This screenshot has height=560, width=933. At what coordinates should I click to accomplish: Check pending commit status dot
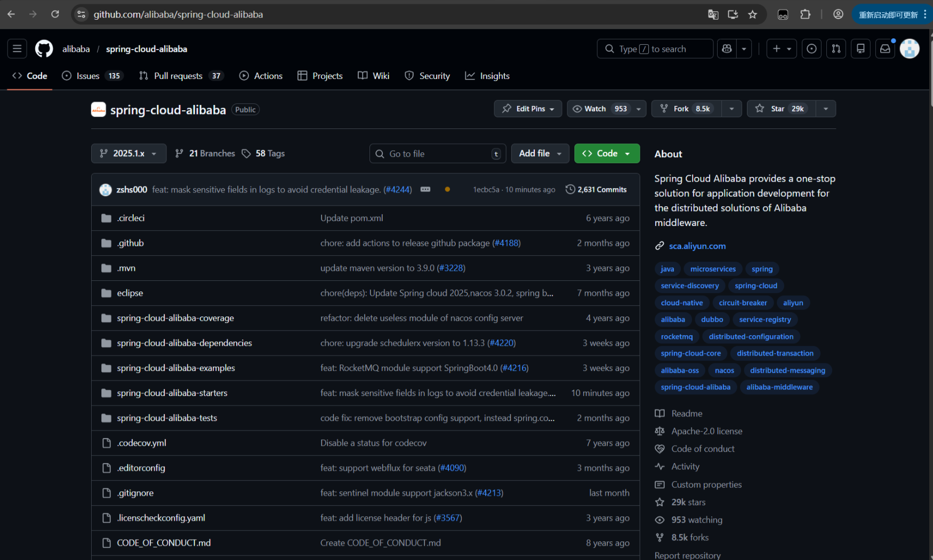(x=447, y=190)
